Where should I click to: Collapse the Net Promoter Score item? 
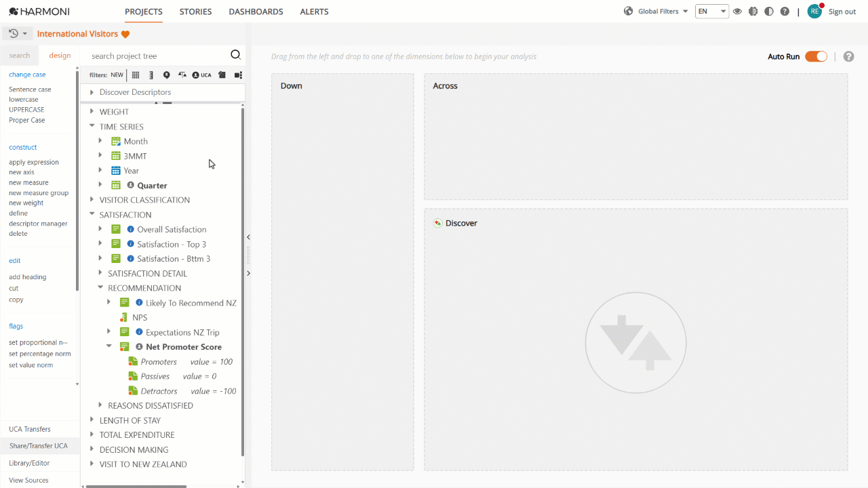click(x=108, y=346)
